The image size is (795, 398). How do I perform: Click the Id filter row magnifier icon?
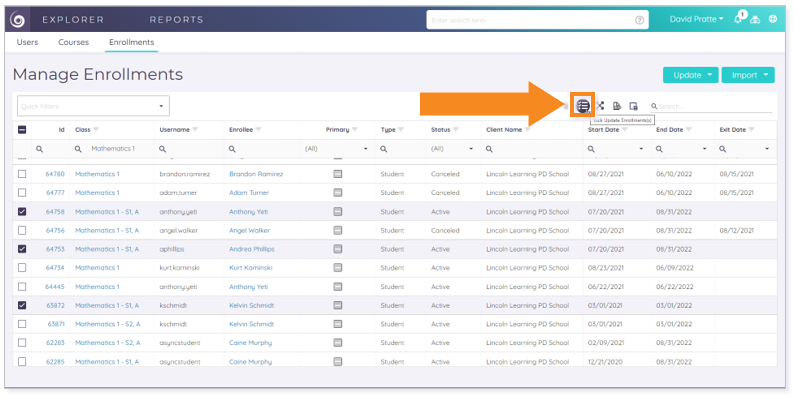tap(40, 149)
